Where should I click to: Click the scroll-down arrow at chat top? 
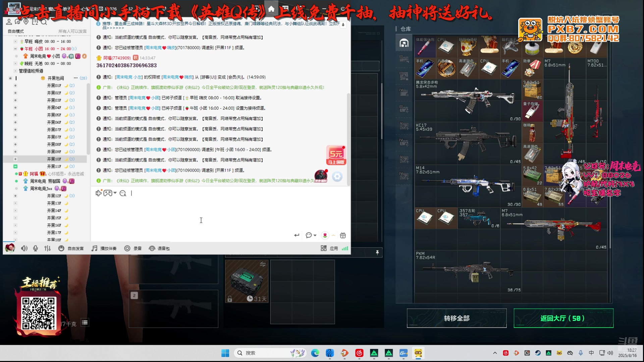343,24
